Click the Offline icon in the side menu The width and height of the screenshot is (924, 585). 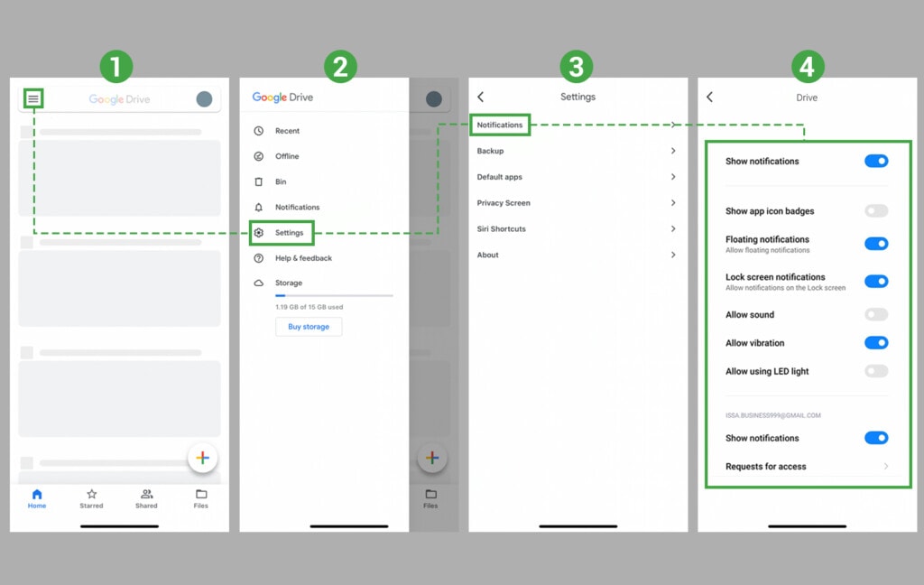click(x=259, y=156)
